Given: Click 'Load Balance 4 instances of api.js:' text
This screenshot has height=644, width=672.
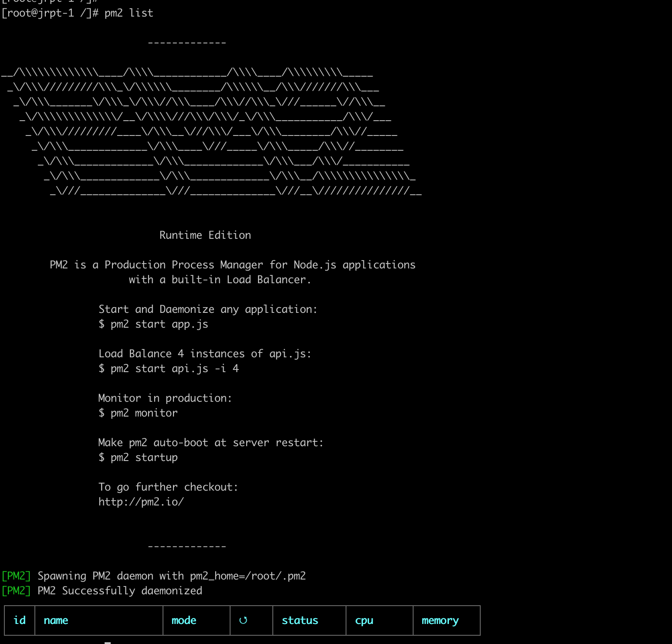Looking at the screenshot, I should [x=205, y=354].
